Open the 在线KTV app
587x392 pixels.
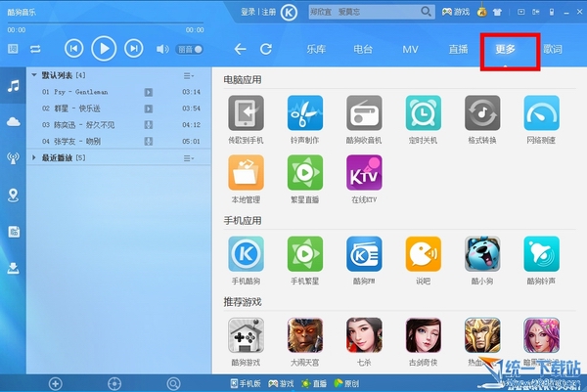pos(364,172)
